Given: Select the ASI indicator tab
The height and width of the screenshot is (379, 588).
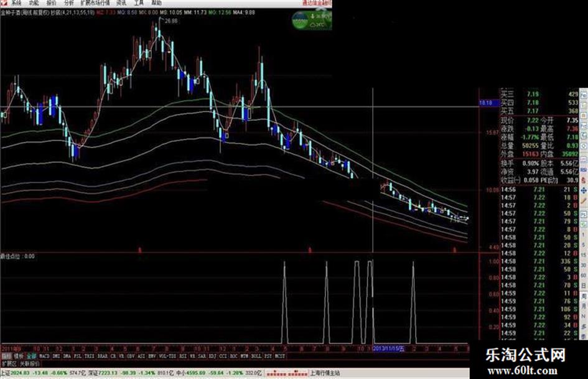Looking at the screenshot, I should tap(141, 356).
